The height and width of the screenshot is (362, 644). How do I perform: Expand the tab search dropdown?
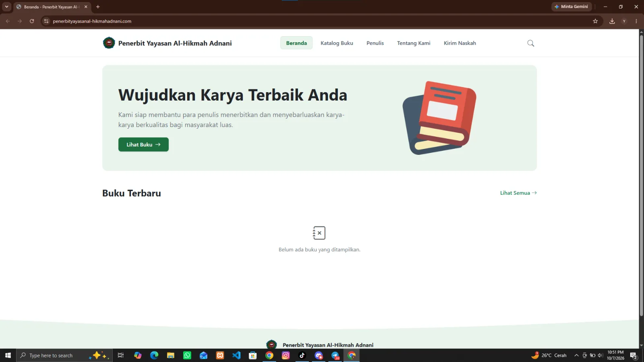coord(6,6)
